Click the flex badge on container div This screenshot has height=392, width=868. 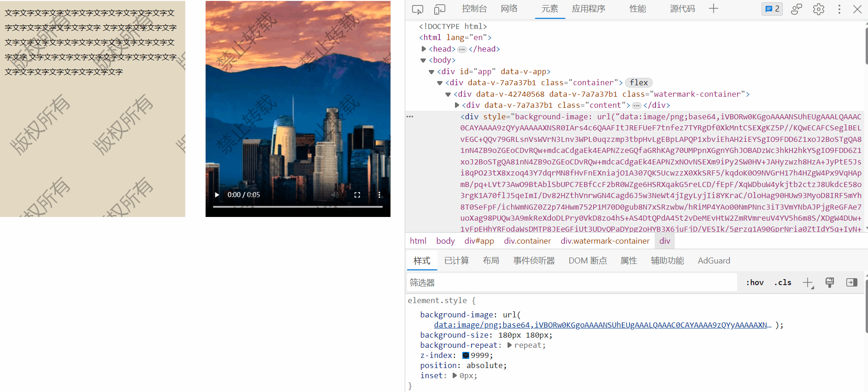[639, 83]
